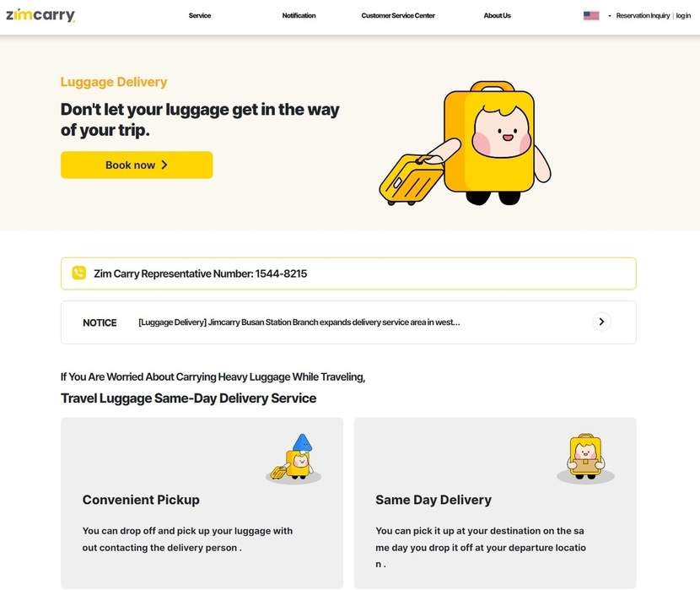Open the Notification menu

[x=299, y=16]
